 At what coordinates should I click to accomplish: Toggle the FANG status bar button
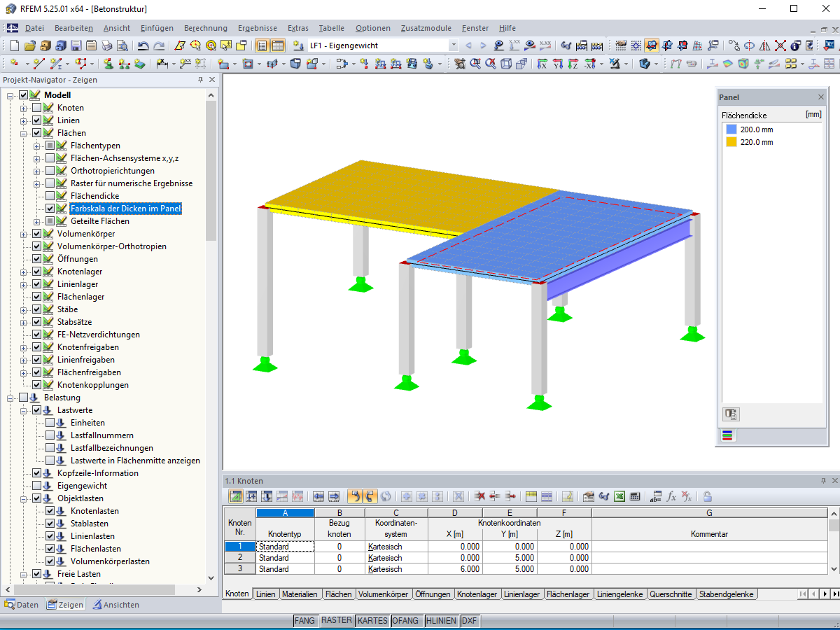(304, 621)
